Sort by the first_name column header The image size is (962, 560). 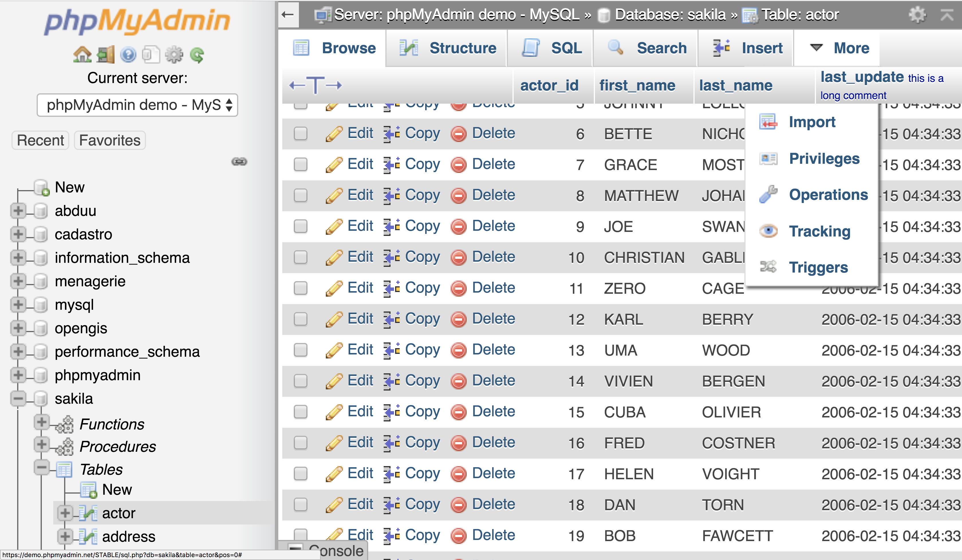(637, 86)
